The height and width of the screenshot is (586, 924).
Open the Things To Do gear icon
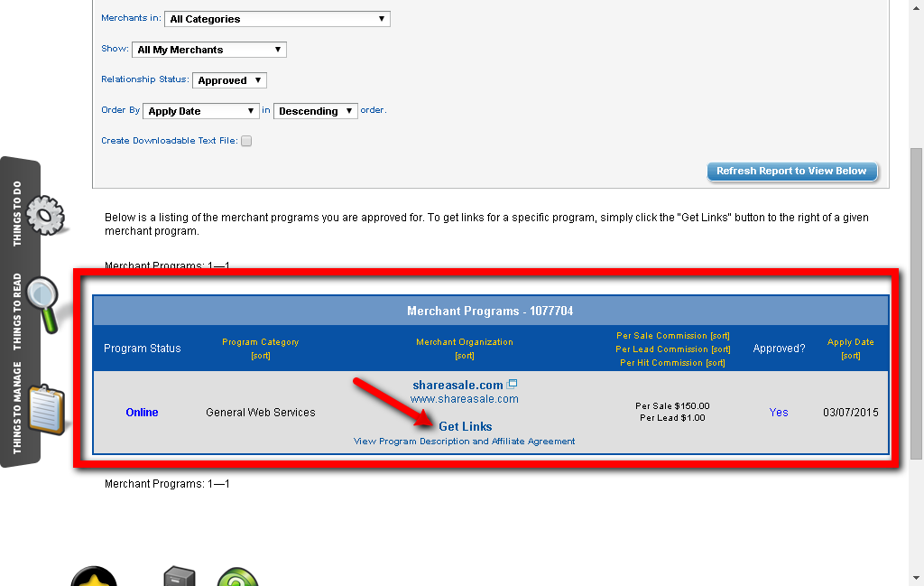pyautogui.click(x=45, y=214)
